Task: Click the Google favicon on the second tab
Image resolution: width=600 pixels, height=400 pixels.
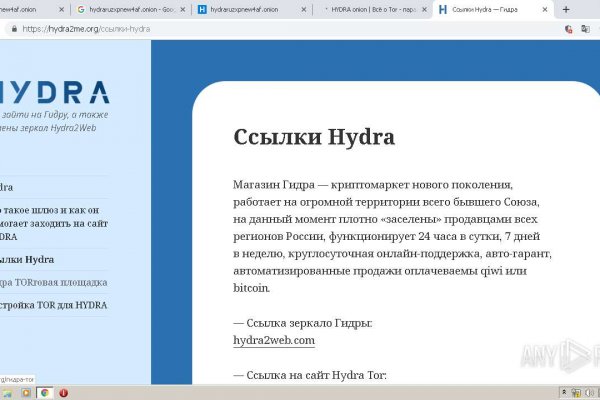Action: tap(80, 10)
